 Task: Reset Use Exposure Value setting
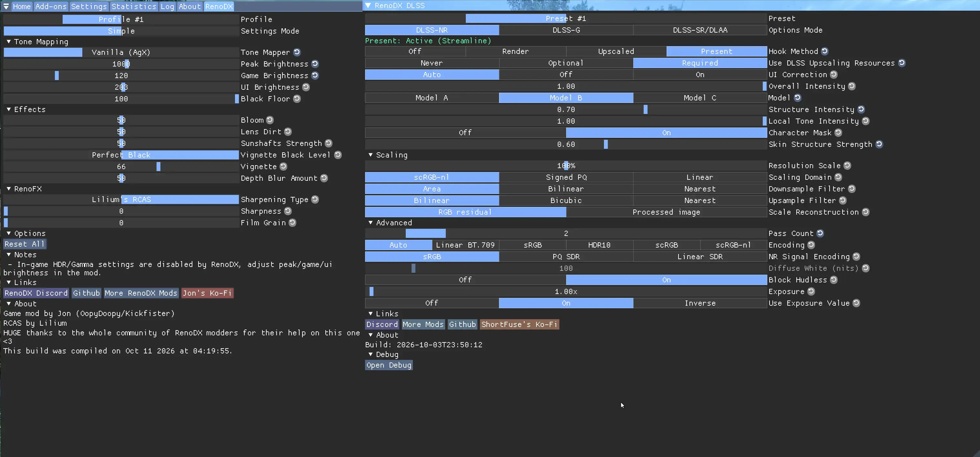click(856, 303)
